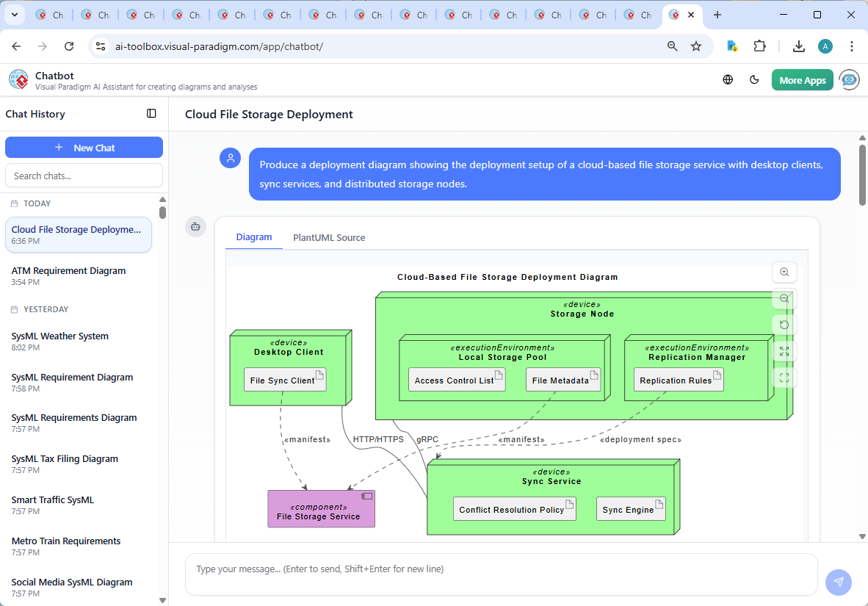Change language with the globe icon
The height and width of the screenshot is (606, 868).
(728, 80)
